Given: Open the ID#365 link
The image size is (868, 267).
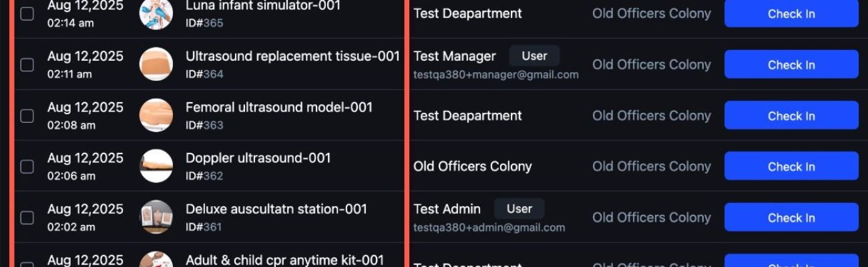Looking at the screenshot, I should click(x=204, y=23).
